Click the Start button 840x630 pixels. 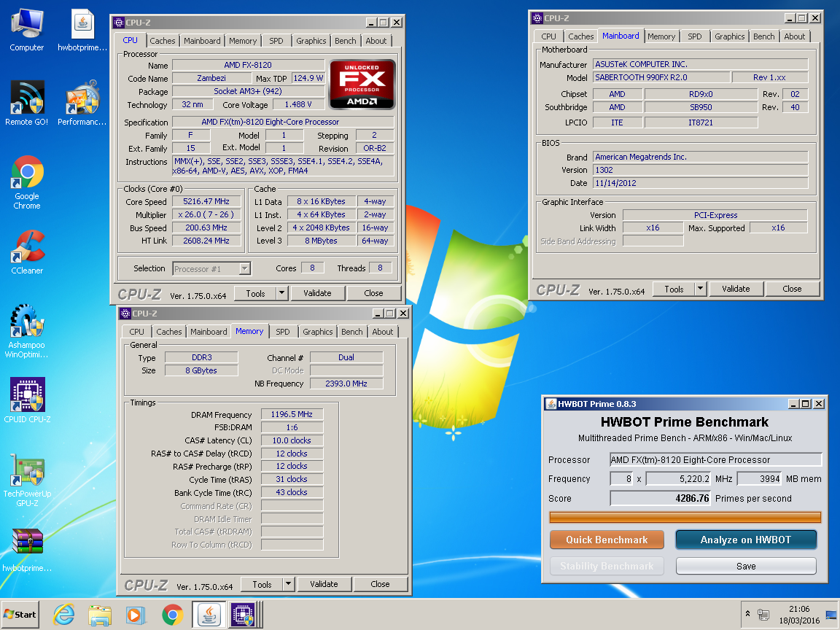pyautogui.click(x=20, y=615)
